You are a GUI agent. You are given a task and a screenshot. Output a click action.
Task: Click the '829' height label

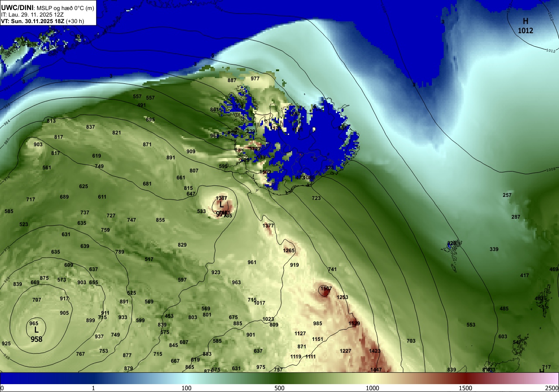tap(182, 245)
